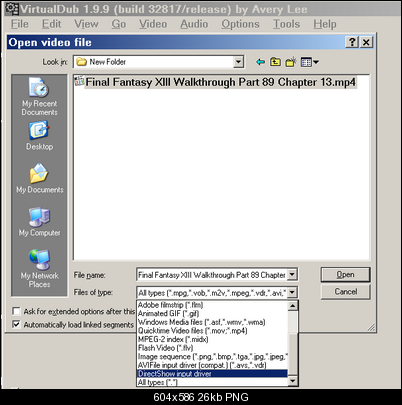Open the File menu

tap(20, 24)
